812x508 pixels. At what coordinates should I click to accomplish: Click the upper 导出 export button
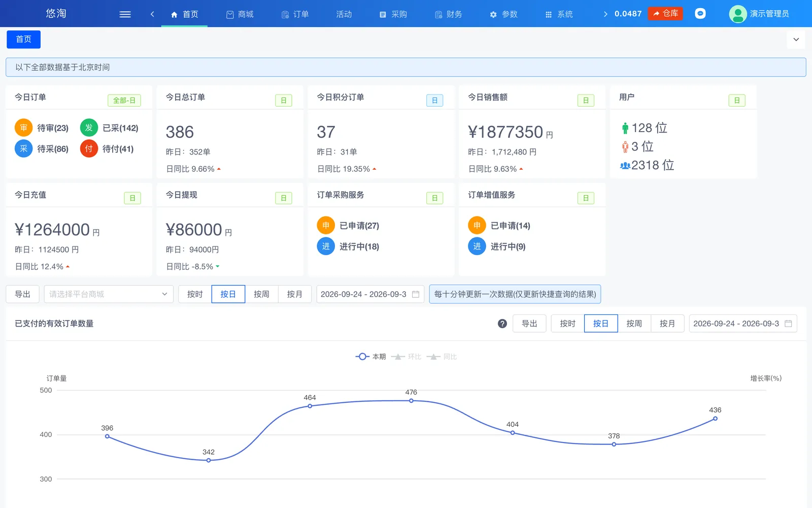click(x=23, y=294)
